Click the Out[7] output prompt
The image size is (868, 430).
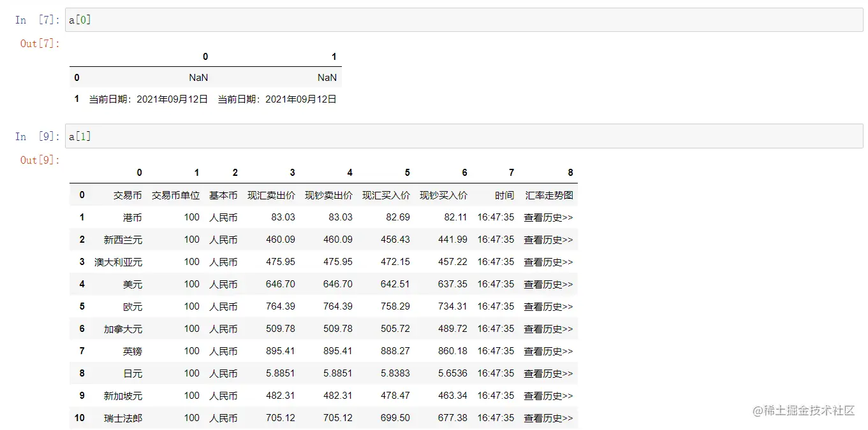coord(40,43)
